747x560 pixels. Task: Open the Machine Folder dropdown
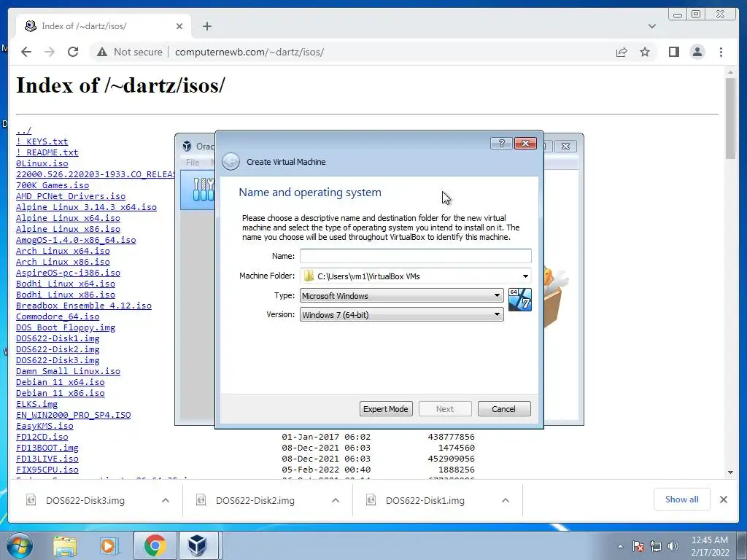525,276
